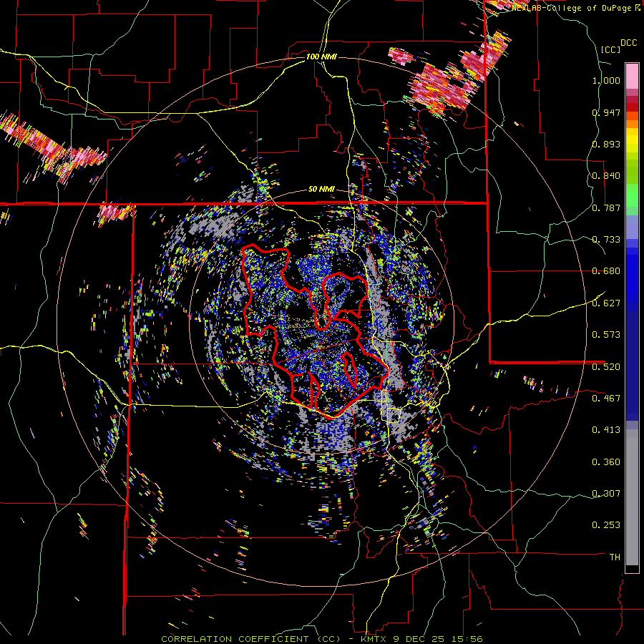
Task: Pick the red segment near 0.947
Action: point(632,107)
